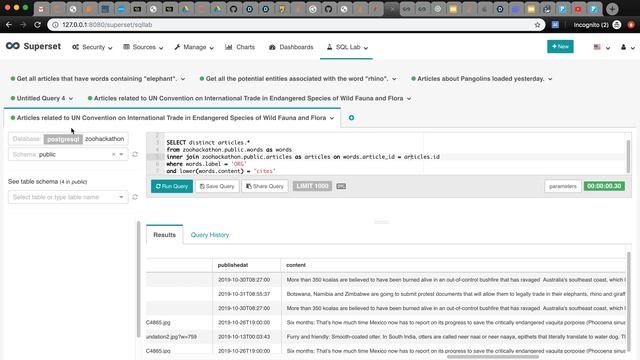The height and width of the screenshot is (360, 640).
Task: Save the query
Action: (x=217, y=186)
